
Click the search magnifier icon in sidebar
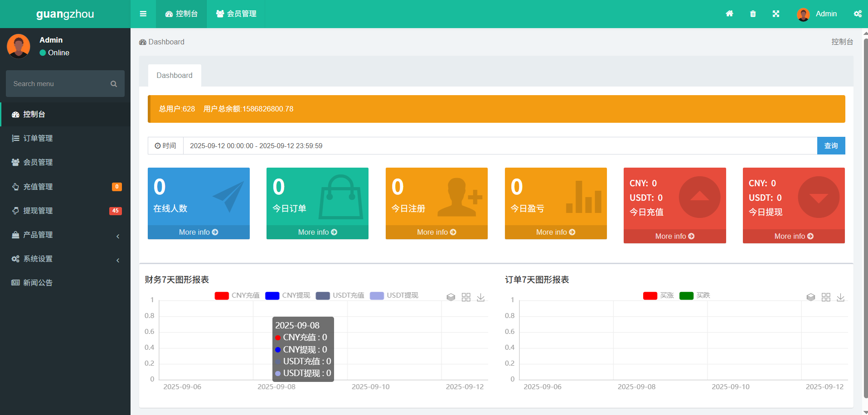point(114,84)
